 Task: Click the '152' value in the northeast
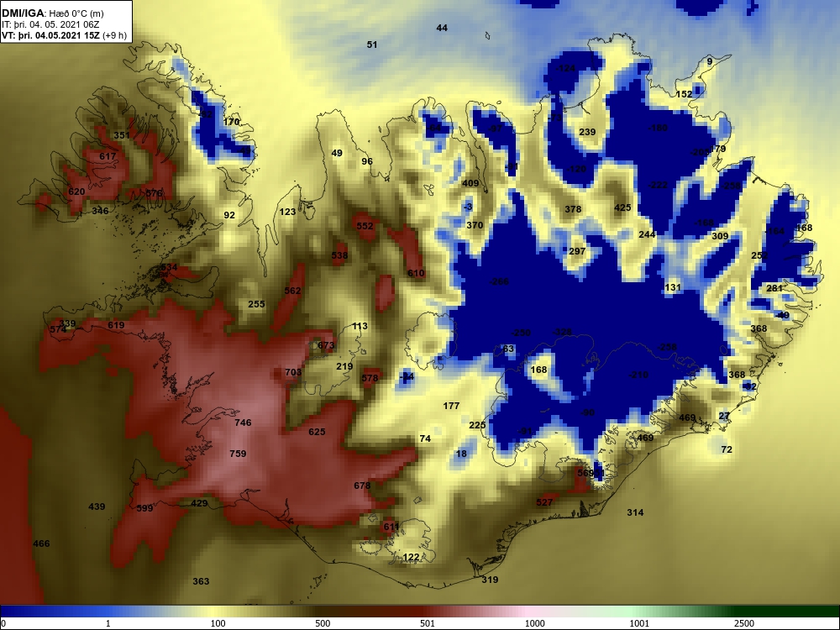pyautogui.click(x=684, y=94)
